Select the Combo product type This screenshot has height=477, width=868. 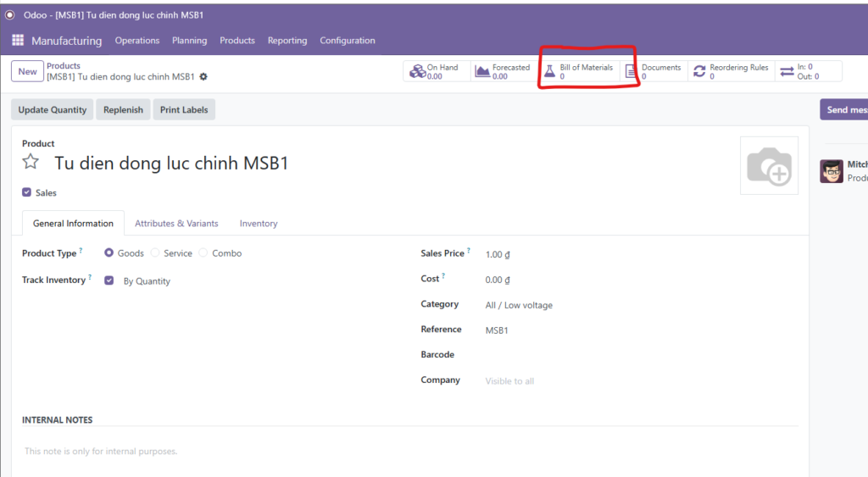(203, 253)
